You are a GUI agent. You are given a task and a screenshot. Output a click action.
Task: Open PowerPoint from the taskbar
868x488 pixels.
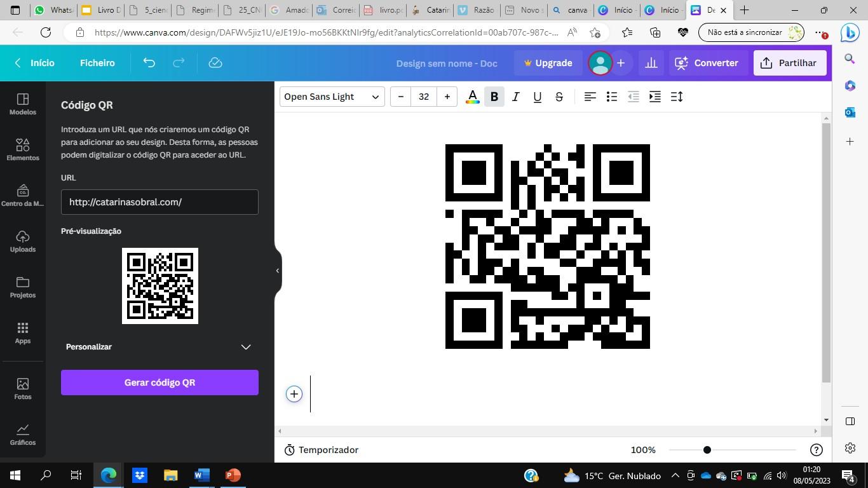click(x=233, y=475)
